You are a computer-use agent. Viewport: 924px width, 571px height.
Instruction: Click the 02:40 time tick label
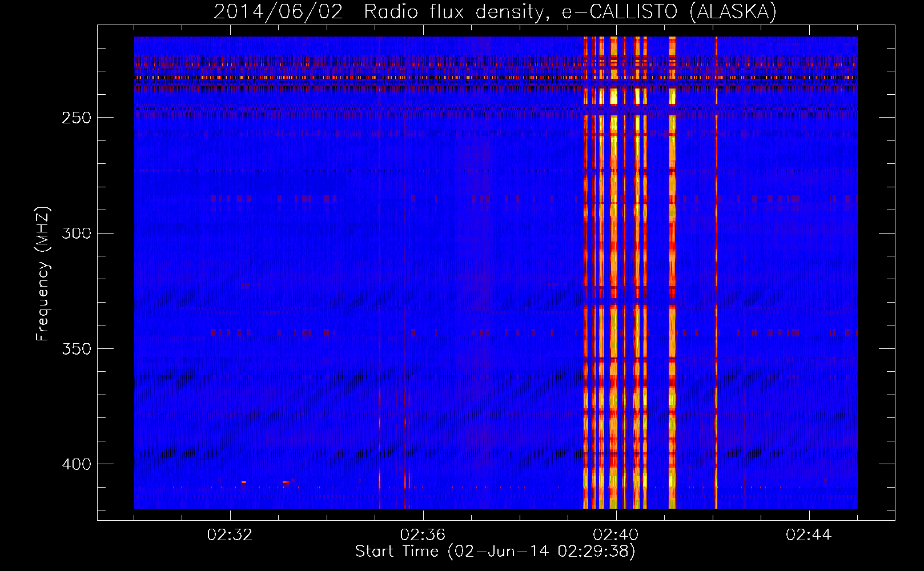(x=616, y=535)
